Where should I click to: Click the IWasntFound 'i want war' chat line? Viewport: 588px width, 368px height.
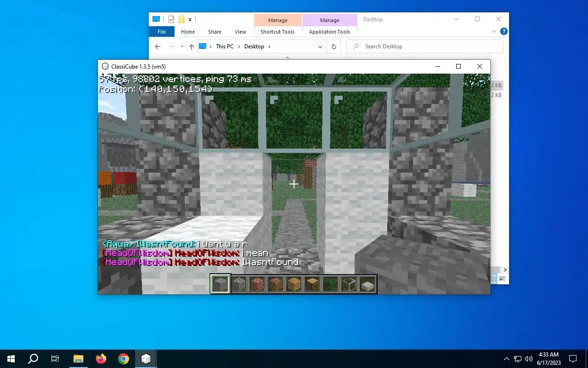click(x=175, y=244)
